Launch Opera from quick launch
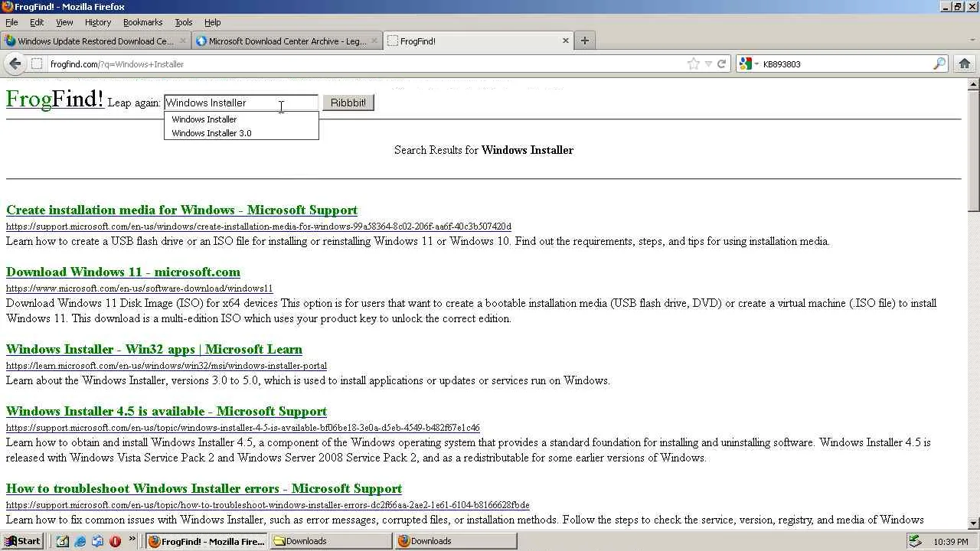This screenshot has width=980, height=551. pyautogui.click(x=115, y=541)
